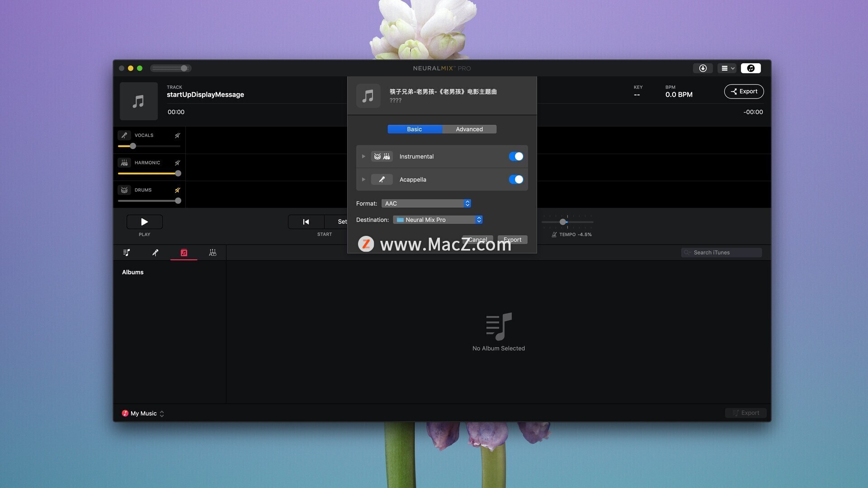868x488 pixels.
Task: Confirm with dialog Export button
Action: pyautogui.click(x=512, y=240)
